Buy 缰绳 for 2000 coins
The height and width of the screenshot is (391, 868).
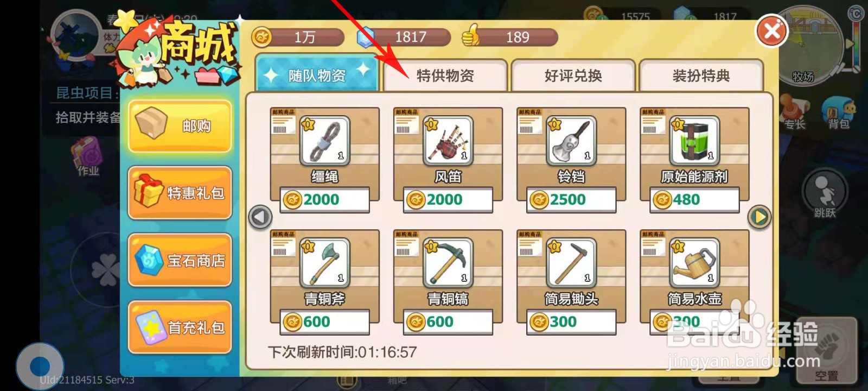click(x=324, y=200)
